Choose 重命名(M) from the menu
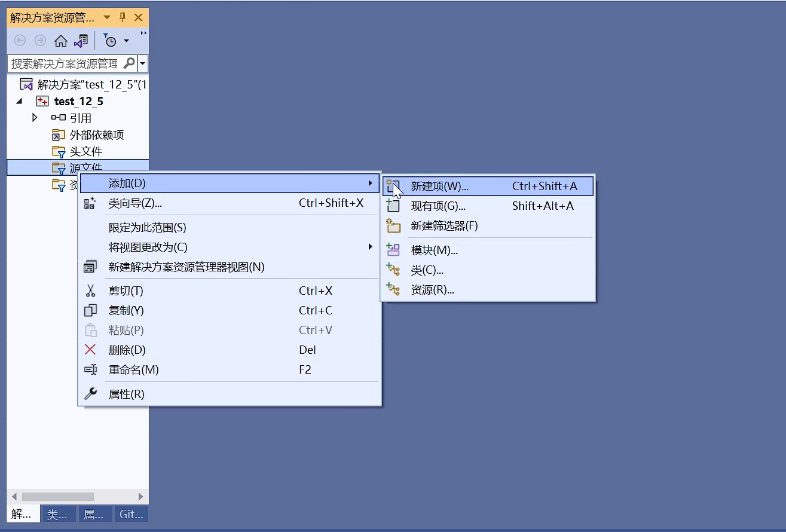 pos(230,370)
